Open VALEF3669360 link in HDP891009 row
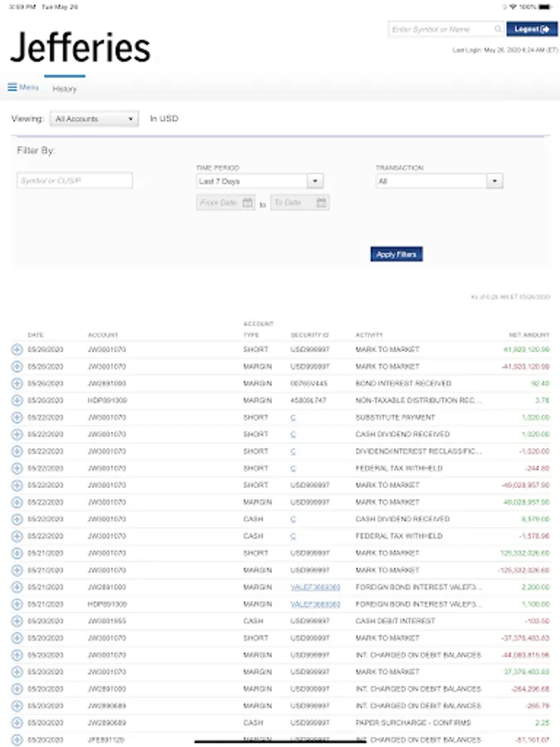Screen dimensions: 560x747 coord(315,604)
